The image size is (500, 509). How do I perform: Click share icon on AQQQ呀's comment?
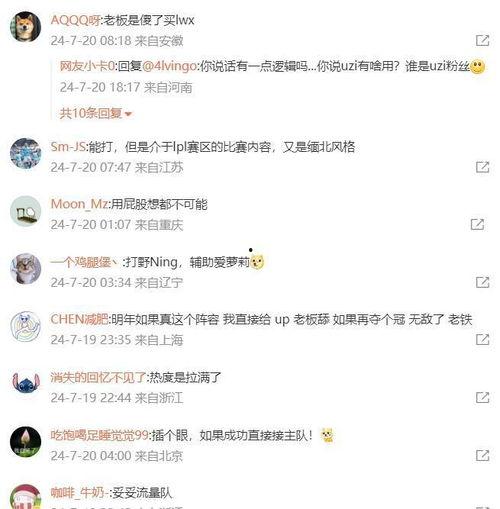click(x=482, y=41)
